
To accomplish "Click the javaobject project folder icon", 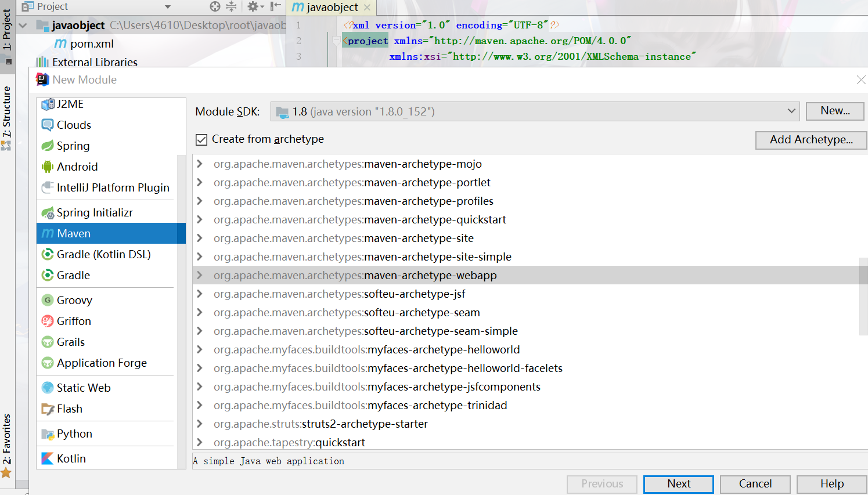I will [42, 25].
